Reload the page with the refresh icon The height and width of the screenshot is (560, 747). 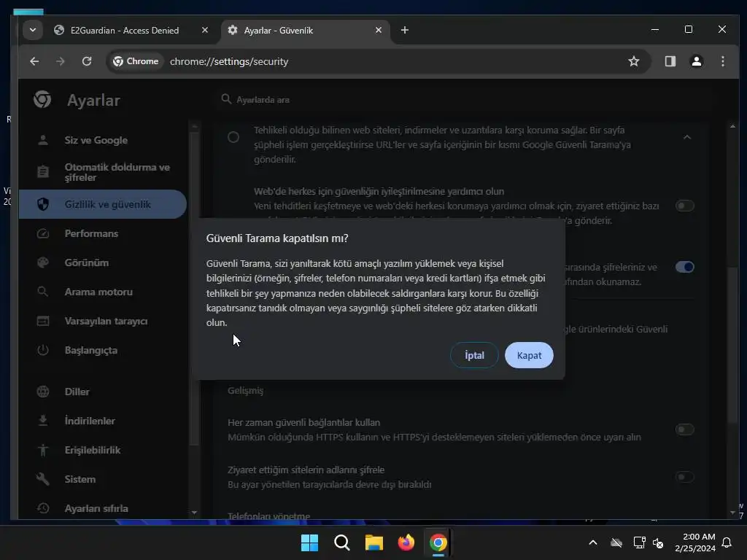pyautogui.click(x=87, y=61)
